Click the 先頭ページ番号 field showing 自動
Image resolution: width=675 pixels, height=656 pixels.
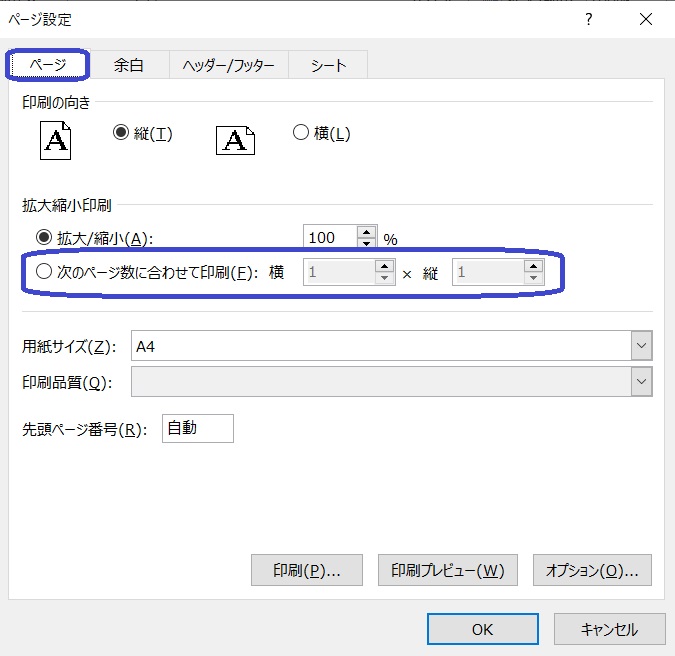(x=198, y=428)
